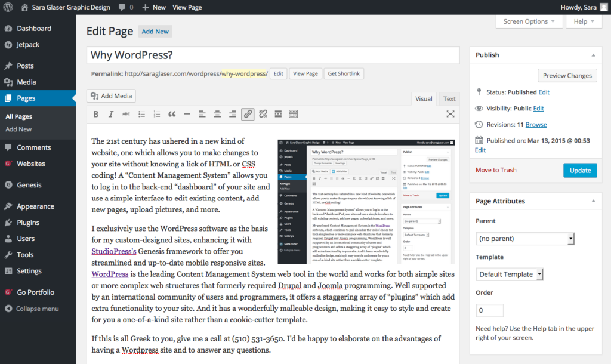This screenshot has height=364, width=611.
Task: Click the Add Media button
Action: coord(111,96)
